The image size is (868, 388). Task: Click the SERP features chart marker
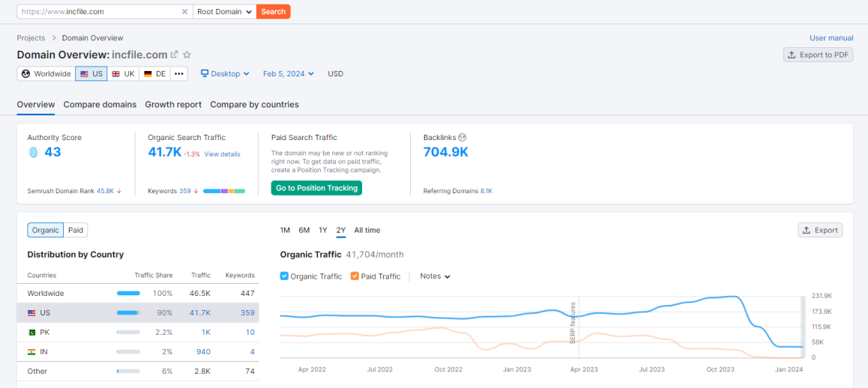tap(573, 323)
